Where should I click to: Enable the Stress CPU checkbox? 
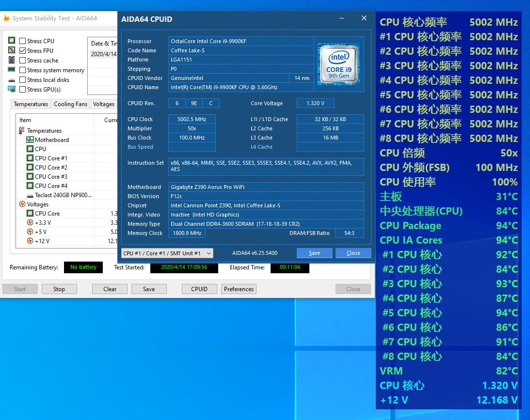pos(23,41)
